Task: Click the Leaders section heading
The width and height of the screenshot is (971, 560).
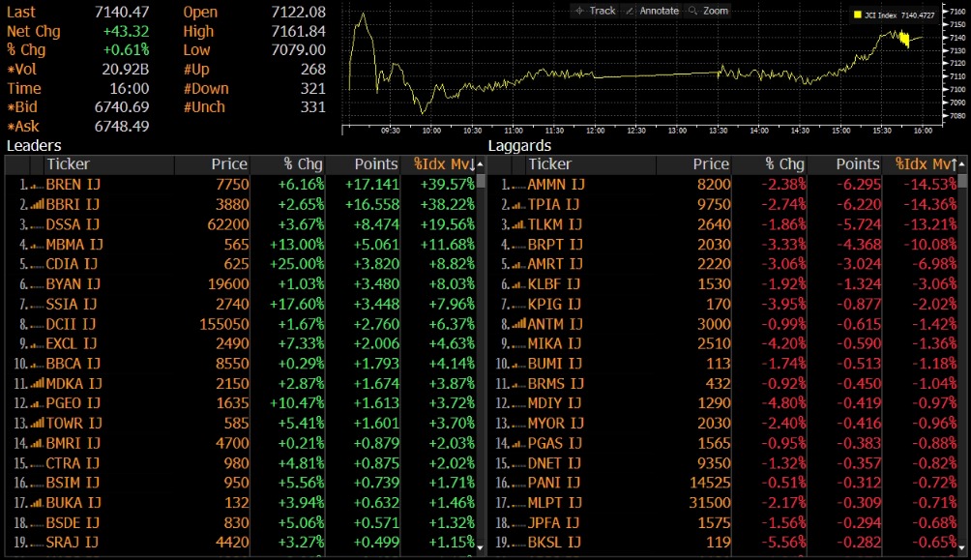Action: tap(34, 146)
